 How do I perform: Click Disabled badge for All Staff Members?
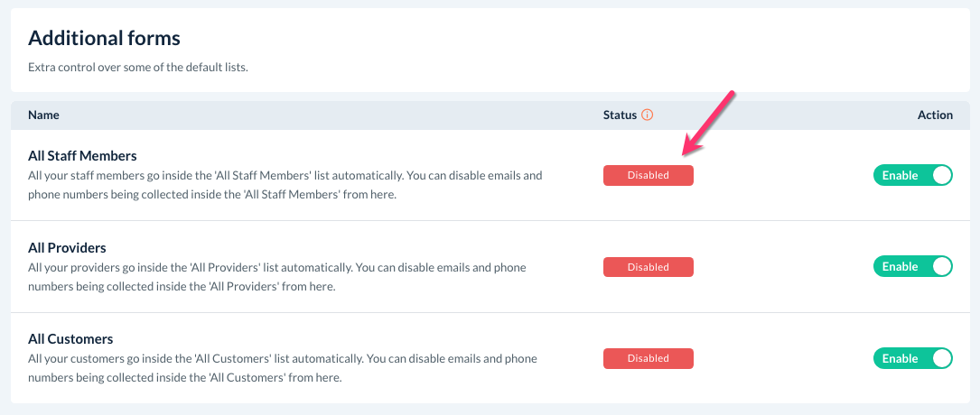coord(648,175)
